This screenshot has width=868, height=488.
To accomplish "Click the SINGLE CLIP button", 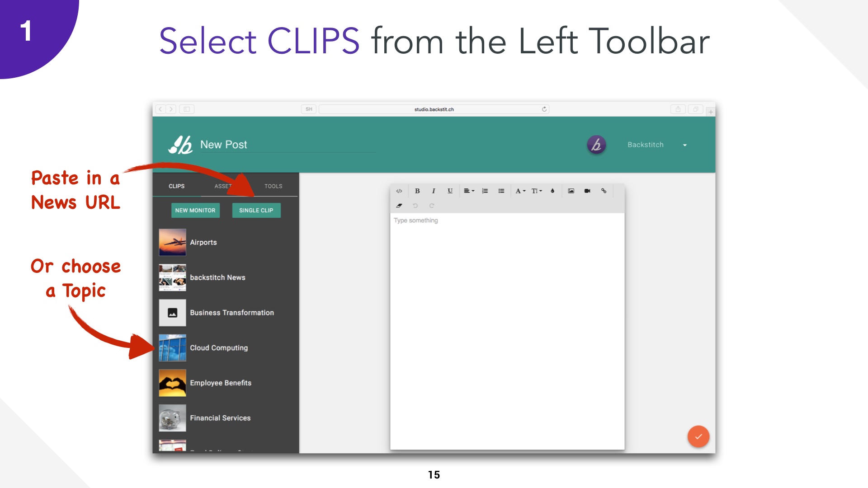I will pos(256,210).
